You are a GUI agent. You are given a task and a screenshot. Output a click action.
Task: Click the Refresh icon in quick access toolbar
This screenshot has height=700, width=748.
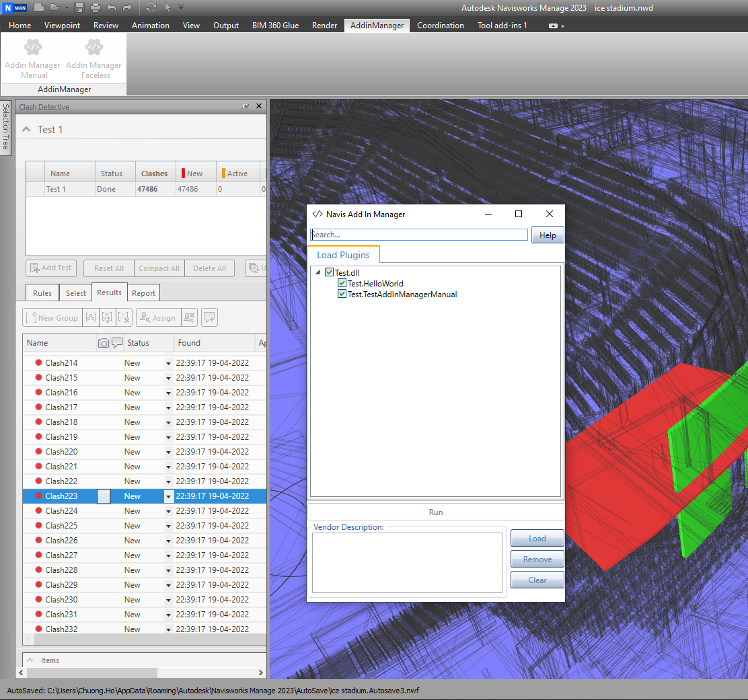click(x=151, y=7)
